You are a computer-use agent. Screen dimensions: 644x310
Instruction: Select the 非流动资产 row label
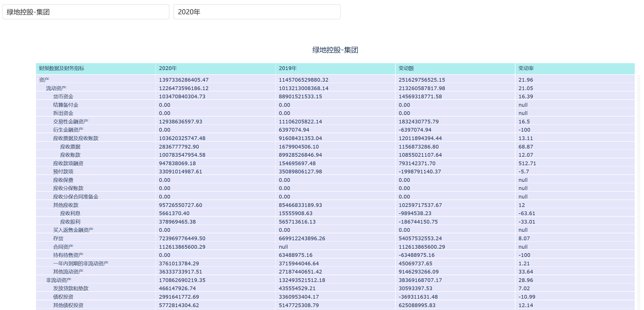(x=58, y=280)
